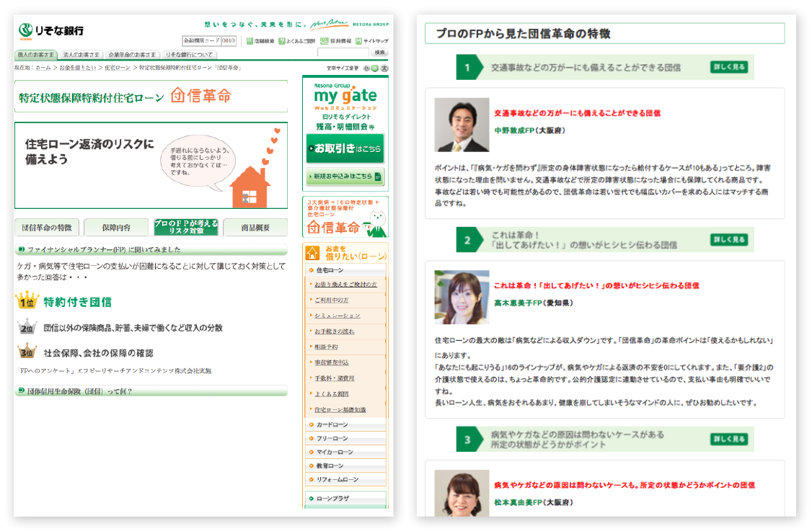Screen dimensions: 812x531
Task: Switch to the プロのFPが考えるリスク対策 tab
Action: tap(186, 227)
